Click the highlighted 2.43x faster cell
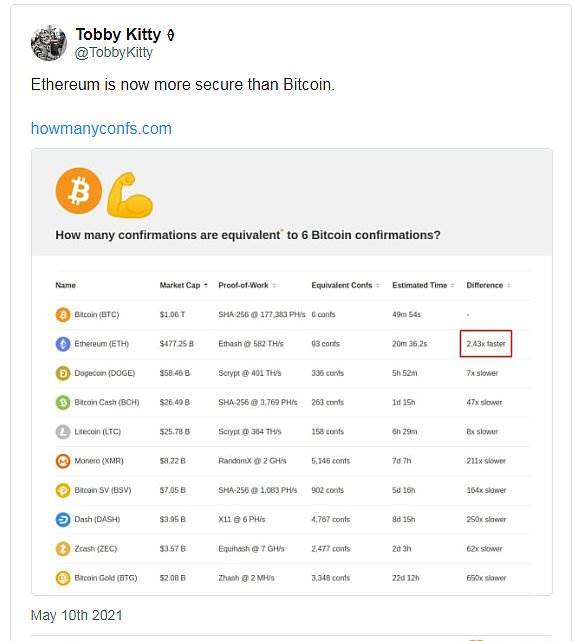This screenshot has height=641, width=575. pyautogui.click(x=486, y=343)
